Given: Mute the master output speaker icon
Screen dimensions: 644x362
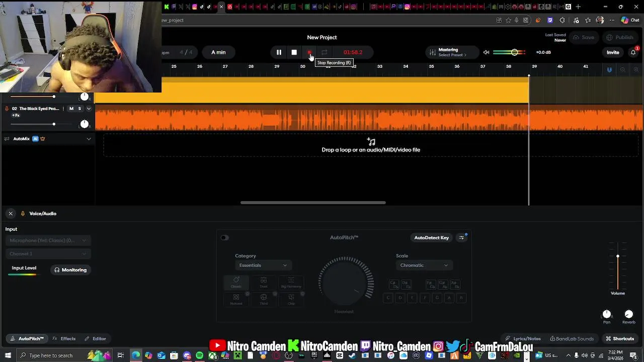Looking at the screenshot, I should point(486,52).
